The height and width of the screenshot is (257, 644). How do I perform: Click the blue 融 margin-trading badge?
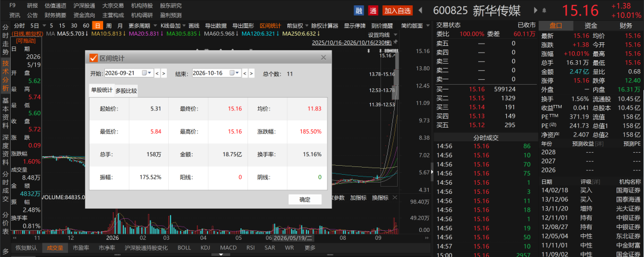(x=359, y=10)
